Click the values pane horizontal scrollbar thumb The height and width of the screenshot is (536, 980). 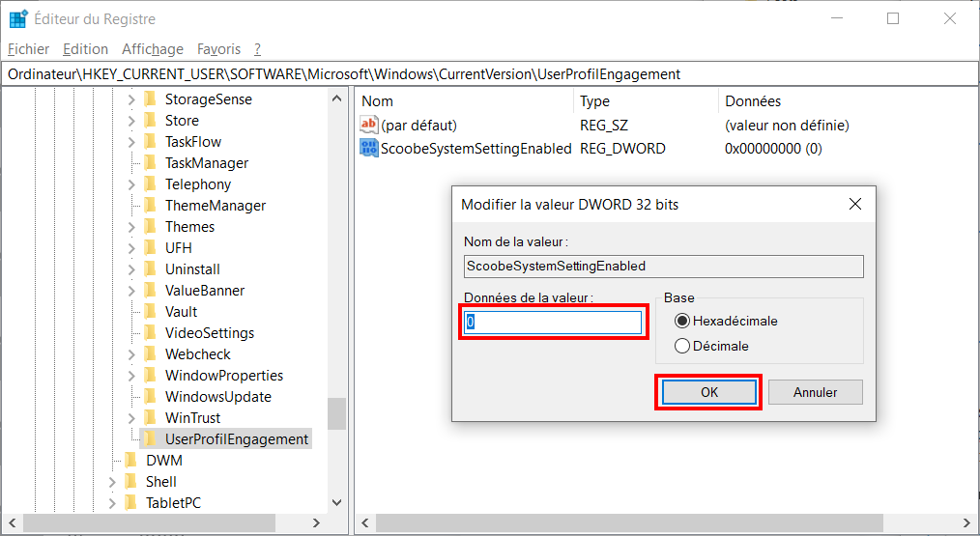tap(629, 522)
